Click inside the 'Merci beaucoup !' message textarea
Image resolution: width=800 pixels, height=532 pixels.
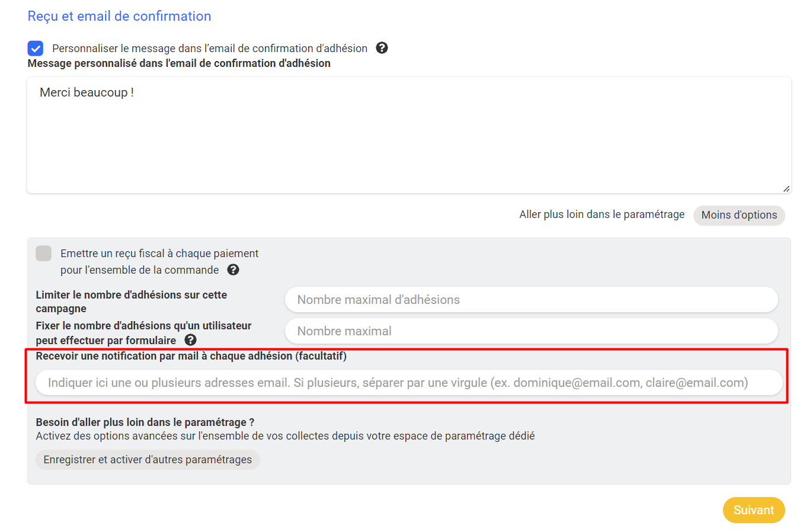pyautogui.click(x=409, y=135)
